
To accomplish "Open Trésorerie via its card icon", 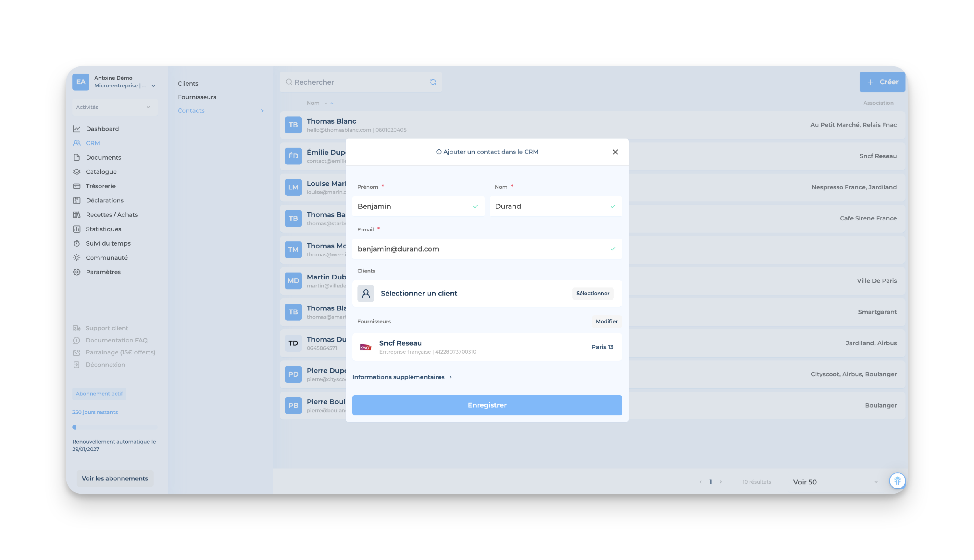I will click(x=77, y=186).
